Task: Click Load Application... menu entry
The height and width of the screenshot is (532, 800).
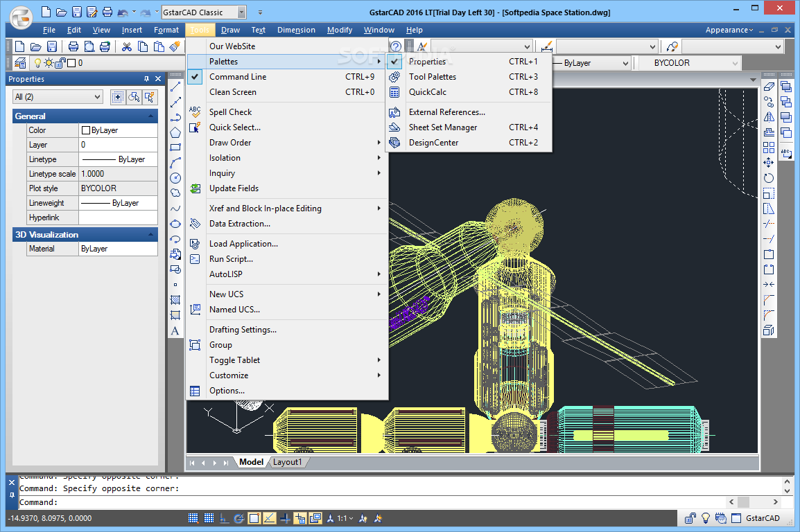Action: [287, 244]
